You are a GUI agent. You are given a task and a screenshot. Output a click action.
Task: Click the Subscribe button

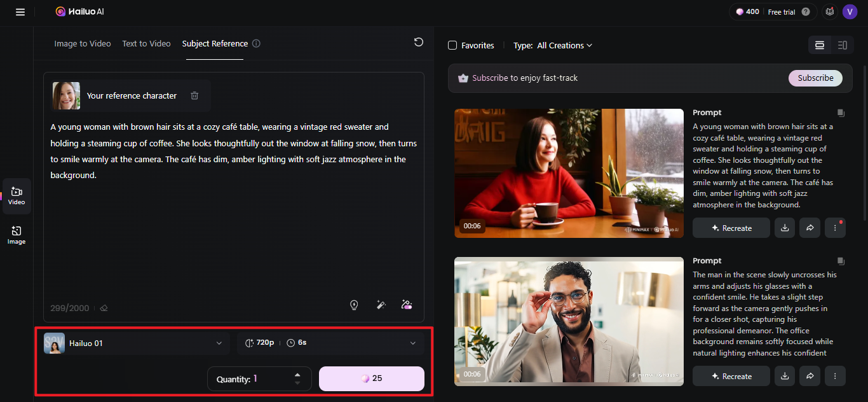coord(815,78)
